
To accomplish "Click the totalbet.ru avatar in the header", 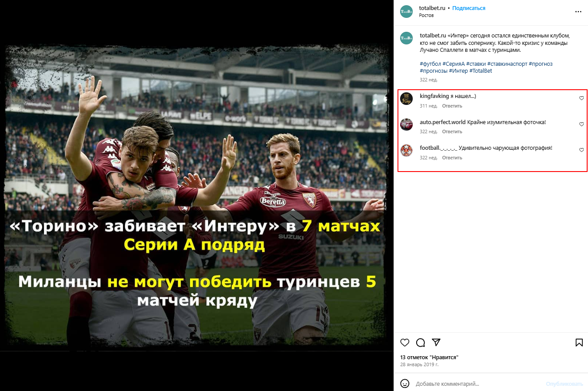I will click(x=406, y=12).
